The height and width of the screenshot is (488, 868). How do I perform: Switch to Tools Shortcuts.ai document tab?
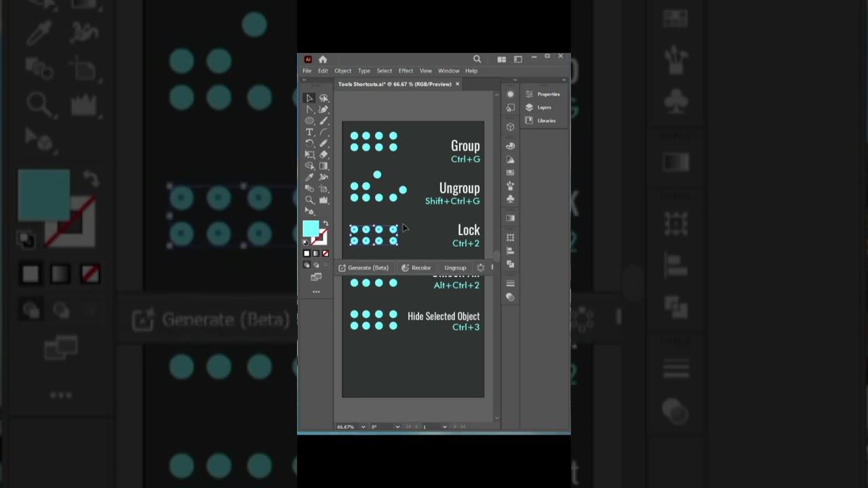point(395,84)
